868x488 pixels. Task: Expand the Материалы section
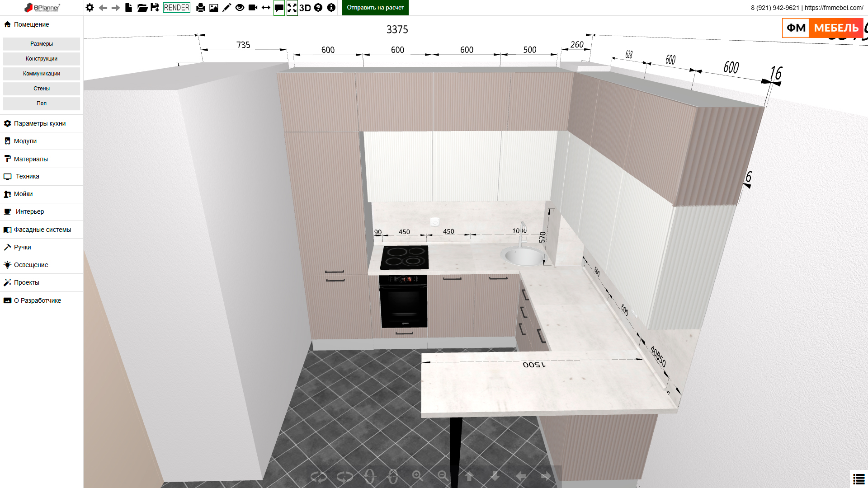31,159
